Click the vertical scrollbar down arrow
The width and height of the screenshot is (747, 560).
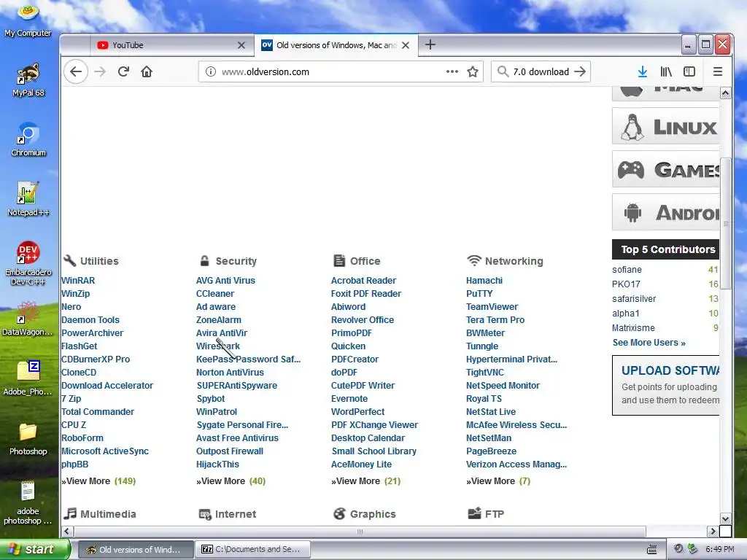click(725, 519)
